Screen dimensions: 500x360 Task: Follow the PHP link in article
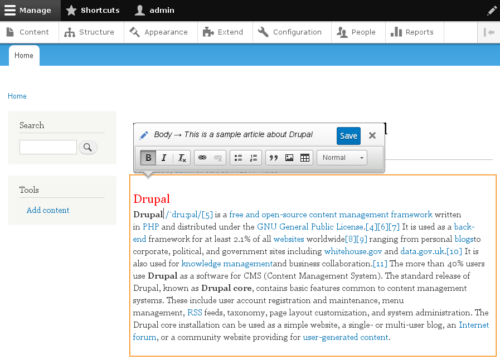tap(151, 227)
